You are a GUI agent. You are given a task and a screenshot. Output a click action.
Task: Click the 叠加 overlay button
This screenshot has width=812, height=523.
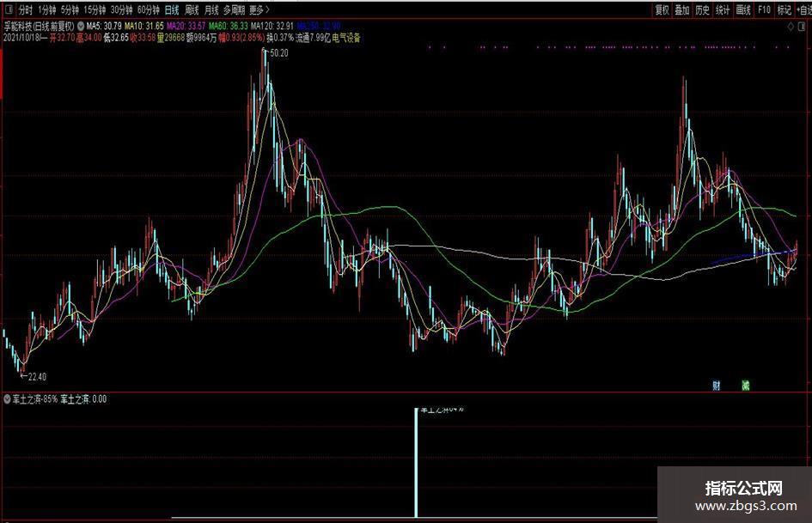tap(682, 9)
